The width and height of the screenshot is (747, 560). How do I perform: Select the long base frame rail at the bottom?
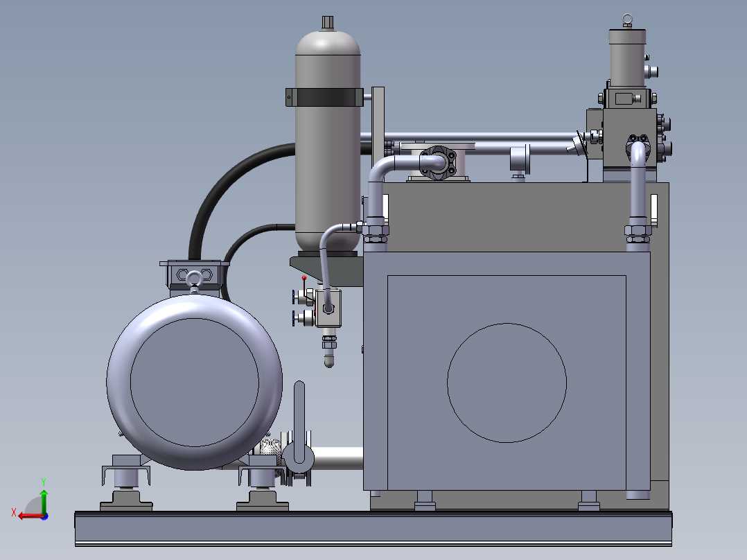[x=373, y=529]
